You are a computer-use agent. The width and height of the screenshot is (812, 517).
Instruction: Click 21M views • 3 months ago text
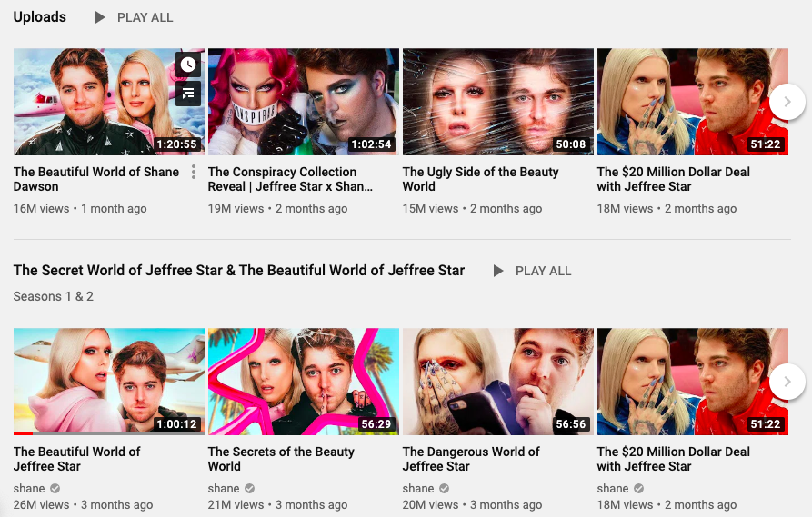coord(277,504)
